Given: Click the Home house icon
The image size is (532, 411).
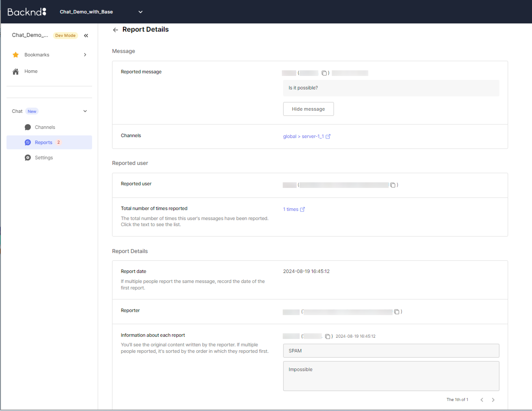Looking at the screenshot, I should coord(16,71).
